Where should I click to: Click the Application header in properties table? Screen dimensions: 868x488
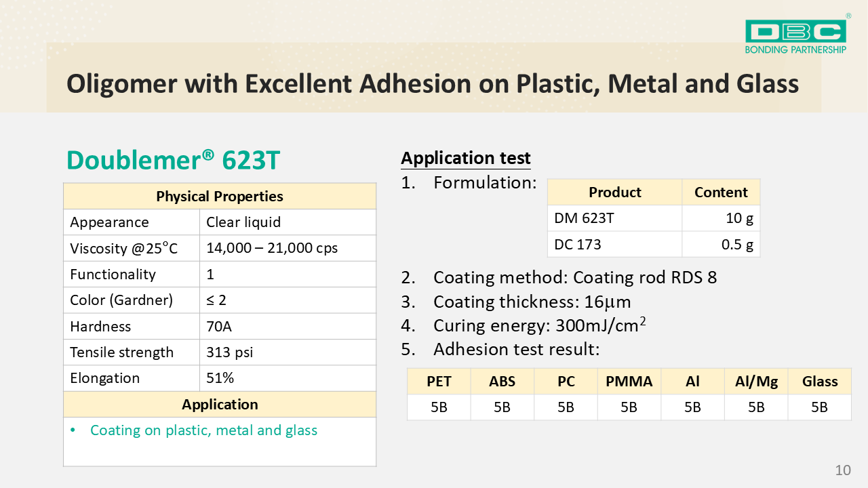click(220, 405)
